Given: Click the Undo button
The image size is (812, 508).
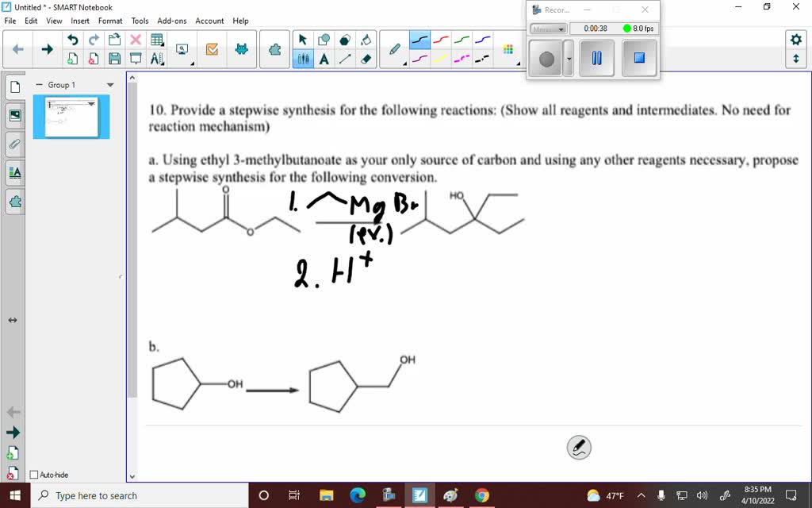Looking at the screenshot, I should point(73,40).
